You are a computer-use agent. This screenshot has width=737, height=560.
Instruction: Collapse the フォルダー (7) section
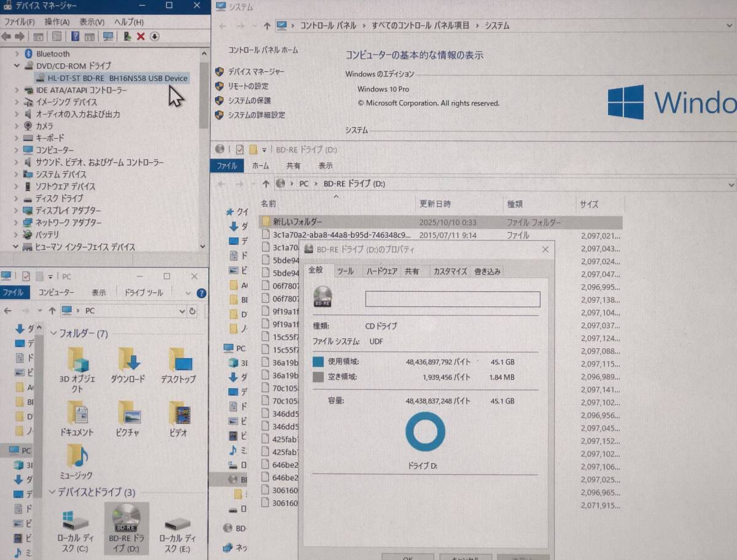[54, 332]
